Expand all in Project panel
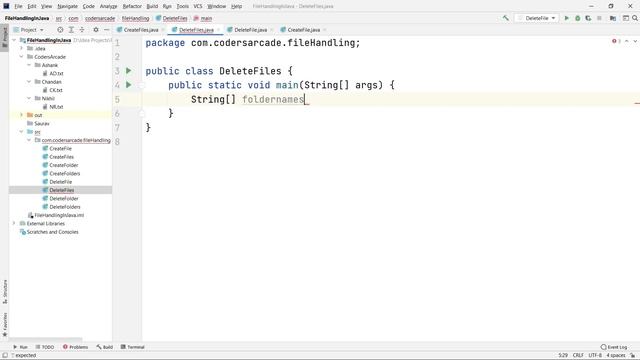640x360 pixels. pyautogui.click(x=71, y=30)
